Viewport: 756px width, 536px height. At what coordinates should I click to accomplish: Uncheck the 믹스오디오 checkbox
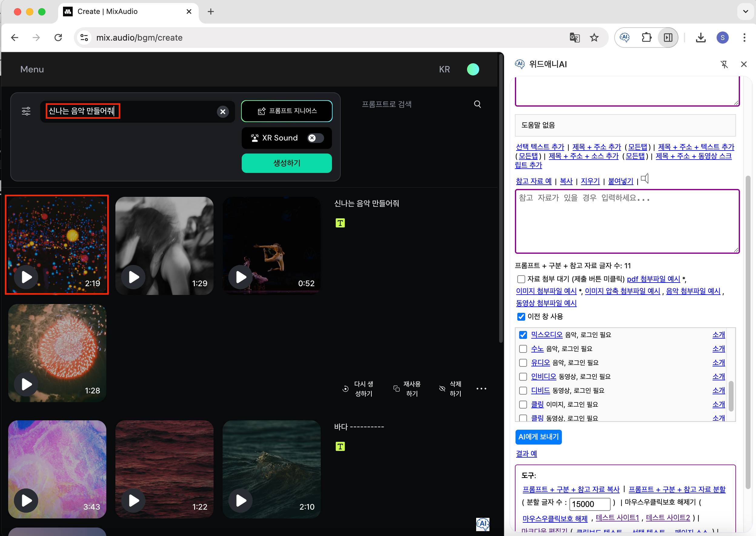point(523,335)
